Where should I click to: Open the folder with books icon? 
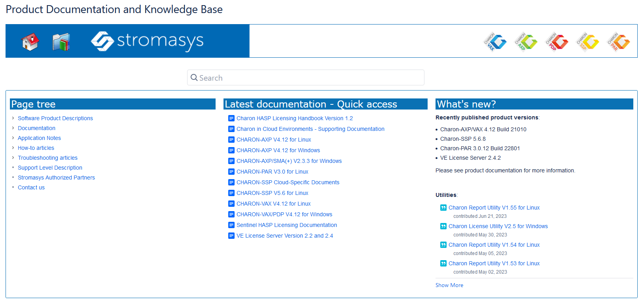coord(61,42)
